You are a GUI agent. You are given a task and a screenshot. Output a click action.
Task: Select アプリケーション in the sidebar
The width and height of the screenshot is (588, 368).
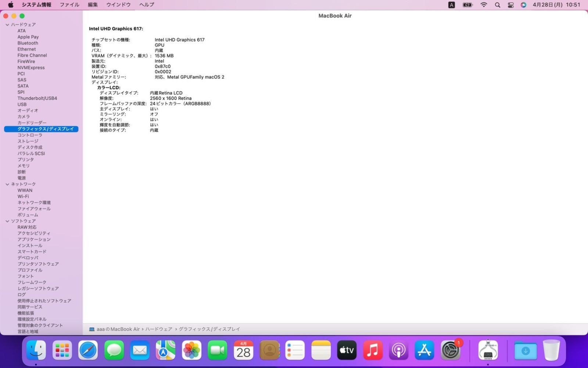(34, 239)
